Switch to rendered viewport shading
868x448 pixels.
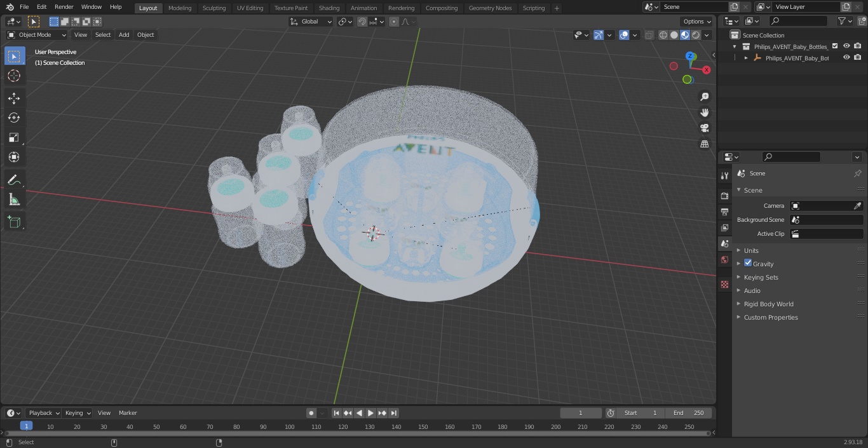[x=696, y=35]
